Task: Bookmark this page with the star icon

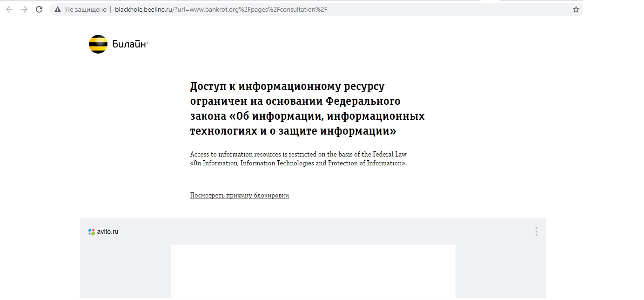Action: [x=576, y=9]
